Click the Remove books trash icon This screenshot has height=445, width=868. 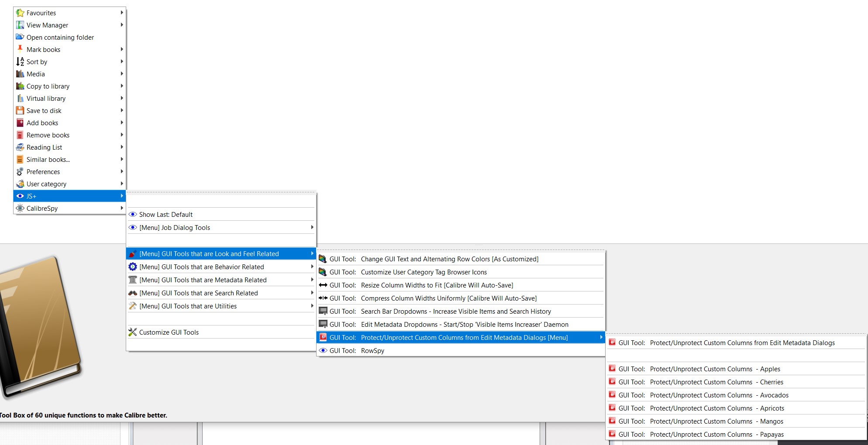20,135
